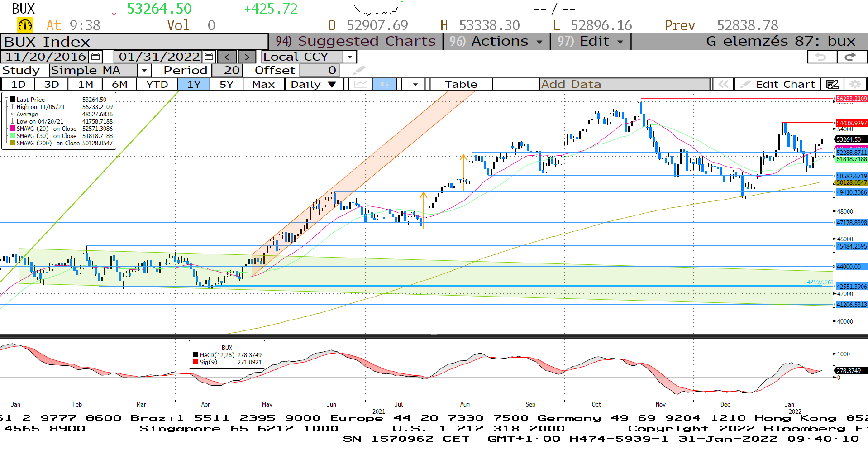This screenshot has width=868, height=464.
Task: Open chart settings gear icon
Action: 855,84
